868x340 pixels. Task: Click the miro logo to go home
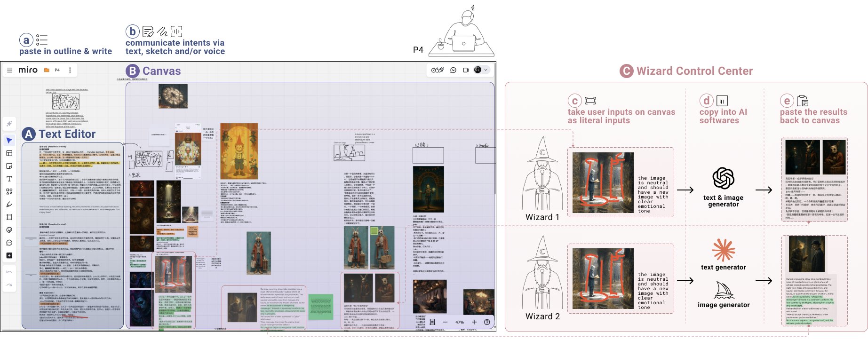click(28, 70)
